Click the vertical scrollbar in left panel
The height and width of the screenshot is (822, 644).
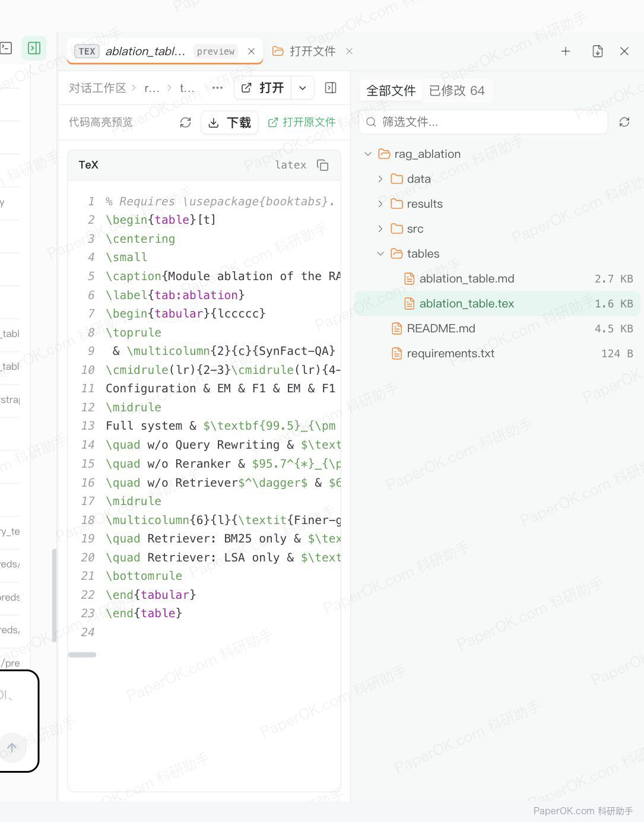pyautogui.click(x=55, y=596)
